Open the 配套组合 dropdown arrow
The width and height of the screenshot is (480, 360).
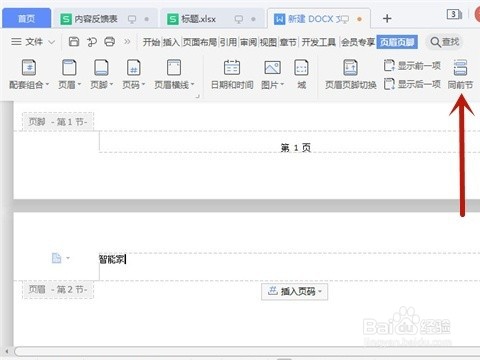click(x=47, y=84)
